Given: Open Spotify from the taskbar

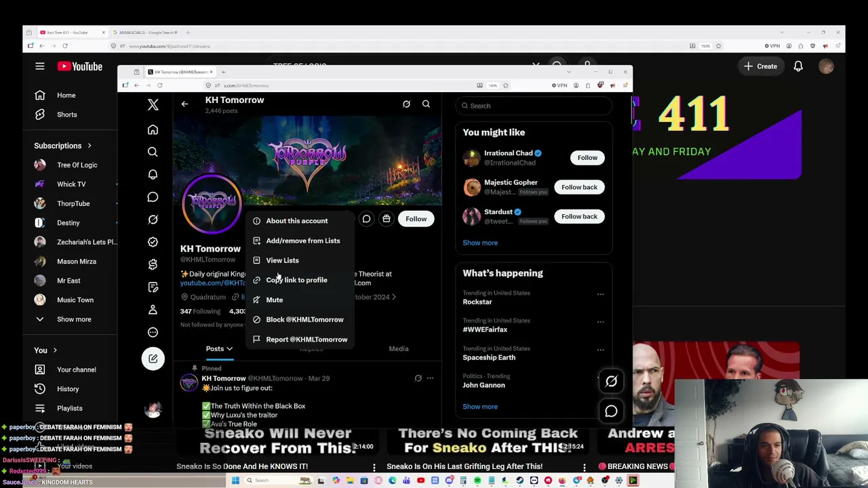Looking at the screenshot, I should [477, 481].
